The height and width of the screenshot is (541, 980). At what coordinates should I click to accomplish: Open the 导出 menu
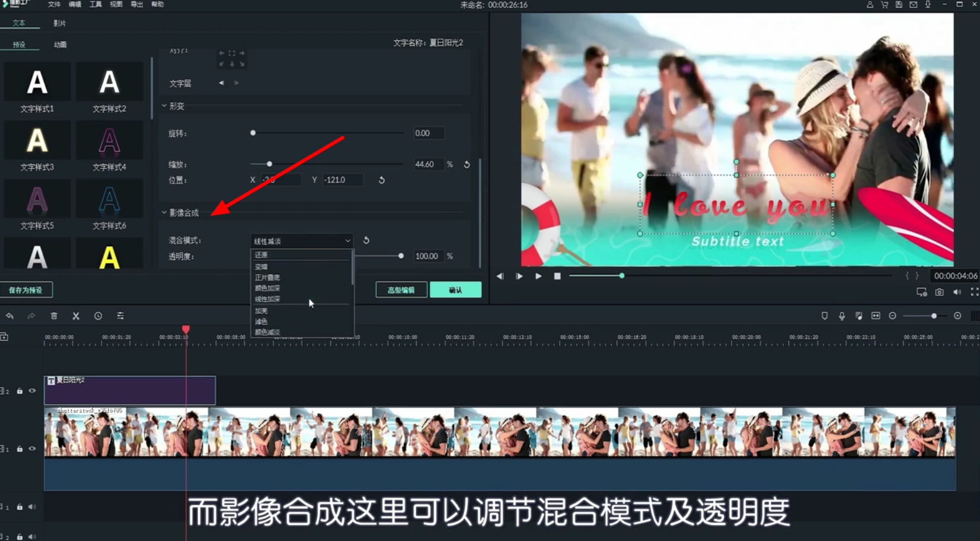tap(137, 4)
